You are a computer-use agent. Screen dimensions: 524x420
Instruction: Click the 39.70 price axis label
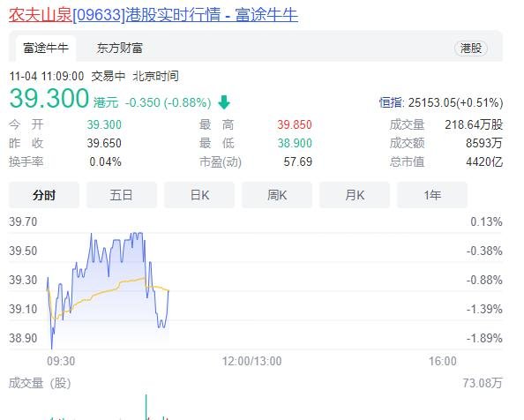coord(23,221)
